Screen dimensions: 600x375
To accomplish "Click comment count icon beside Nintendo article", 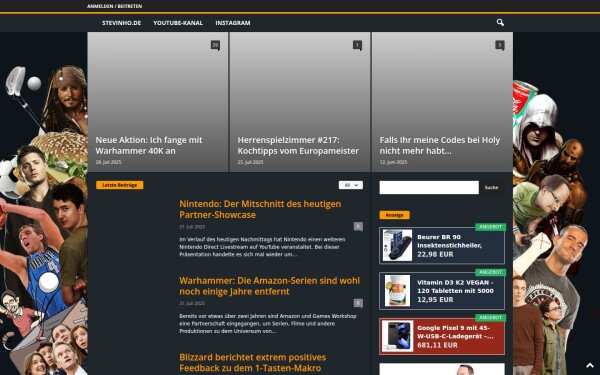I will [358, 227].
